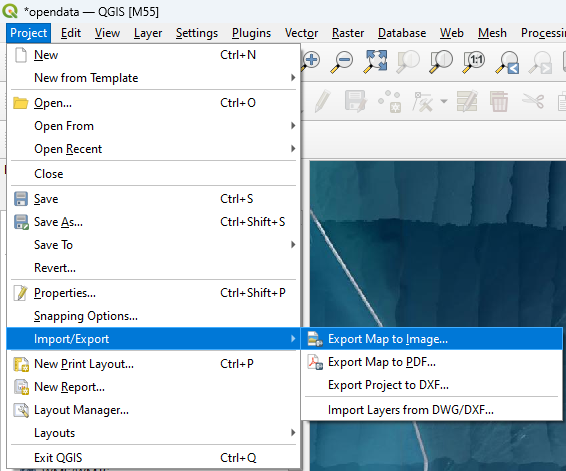The height and width of the screenshot is (471, 566).
Task: Expand the Open From submenu arrow
Action: click(293, 126)
